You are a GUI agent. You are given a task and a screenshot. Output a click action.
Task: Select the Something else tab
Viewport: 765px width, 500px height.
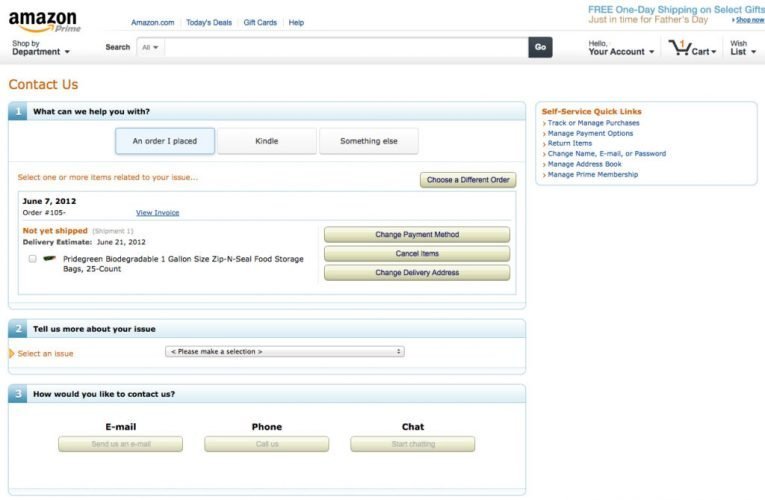point(369,141)
